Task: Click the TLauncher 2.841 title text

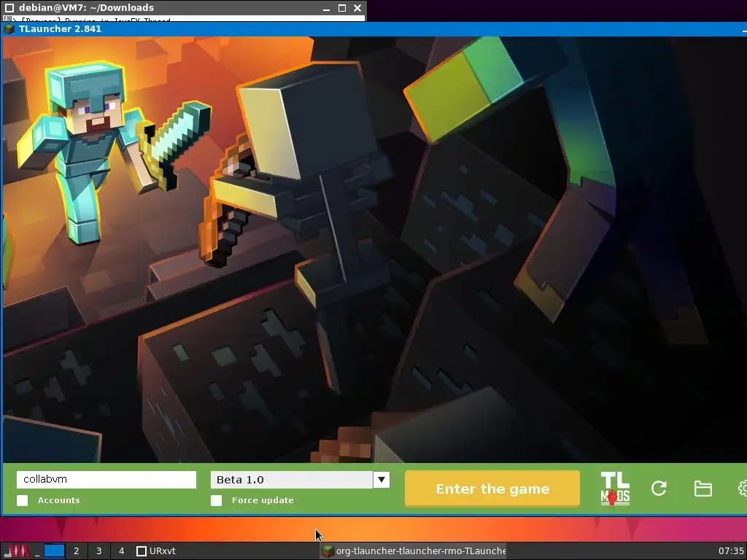Action: [60, 28]
